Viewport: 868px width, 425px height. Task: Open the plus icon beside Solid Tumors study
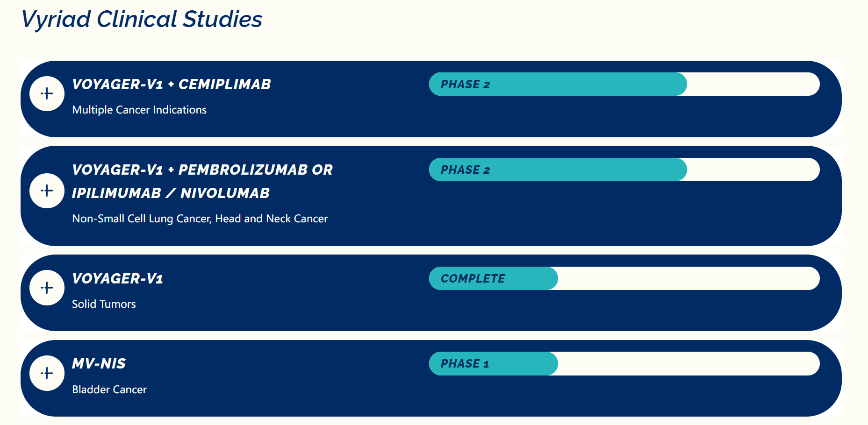tap(47, 288)
